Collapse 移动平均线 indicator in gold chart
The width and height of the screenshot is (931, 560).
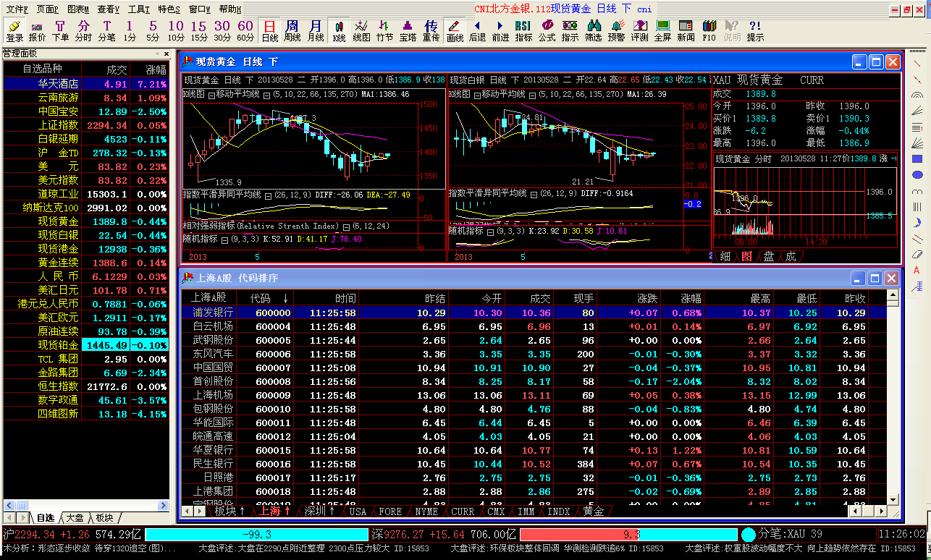pos(266,95)
